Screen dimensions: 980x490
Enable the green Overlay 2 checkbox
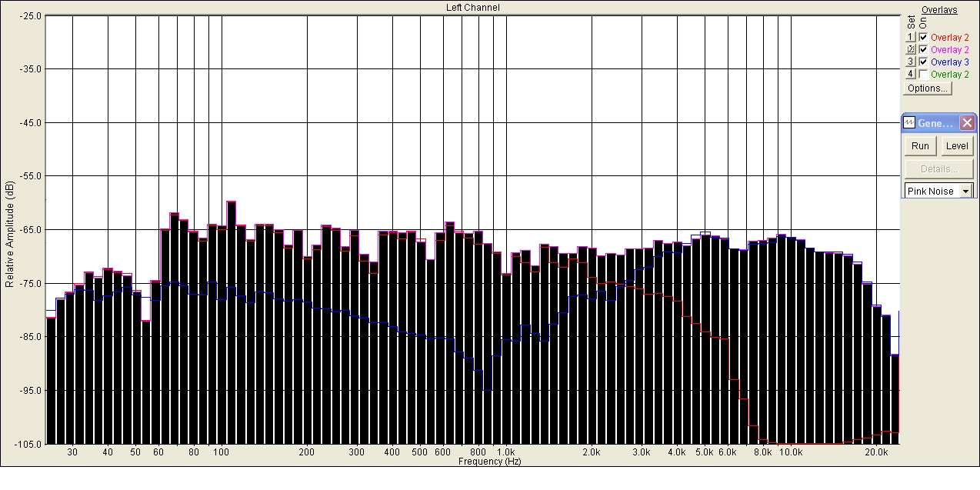pos(923,74)
